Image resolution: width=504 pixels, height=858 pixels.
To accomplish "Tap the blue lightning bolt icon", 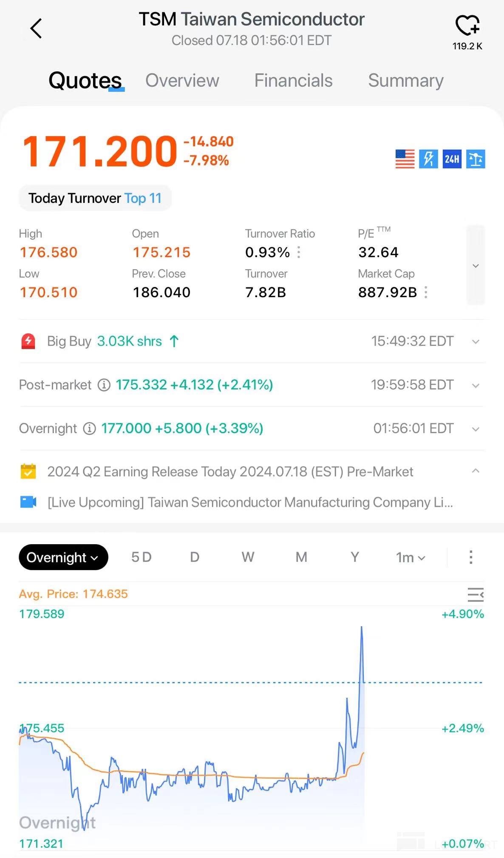I will click(x=428, y=159).
